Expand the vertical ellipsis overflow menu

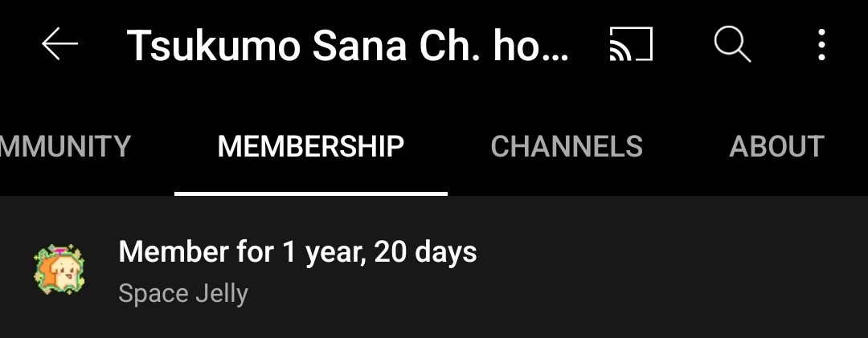tap(821, 44)
